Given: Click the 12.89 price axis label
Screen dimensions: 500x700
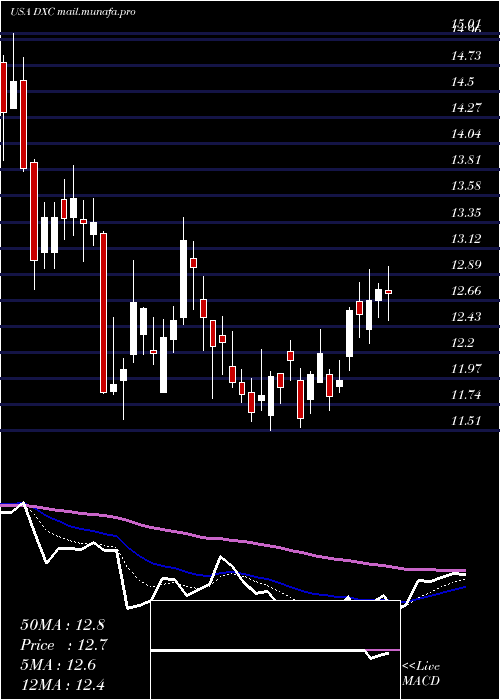Looking at the screenshot, I should point(467,265).
